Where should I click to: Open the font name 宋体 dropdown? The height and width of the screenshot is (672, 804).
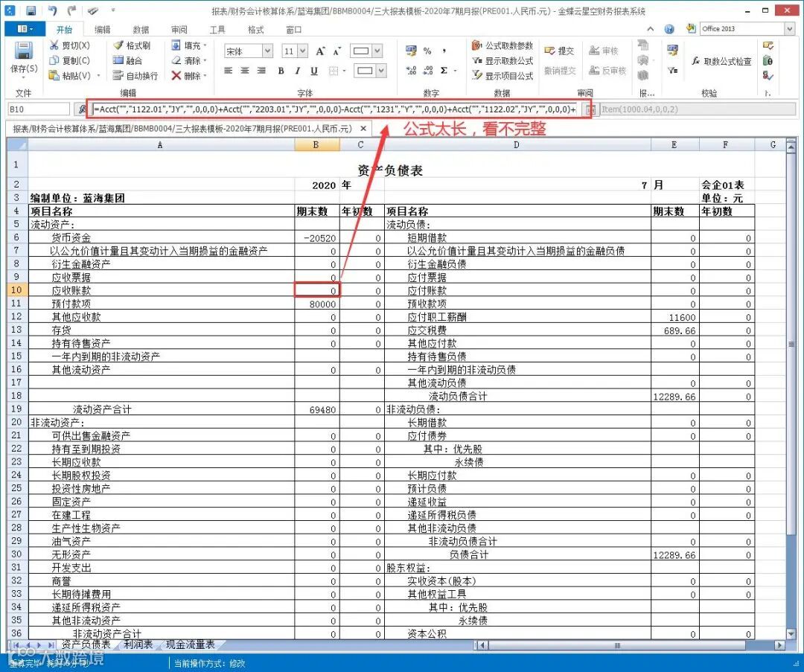pyautogui.click(x=267, y=51)
